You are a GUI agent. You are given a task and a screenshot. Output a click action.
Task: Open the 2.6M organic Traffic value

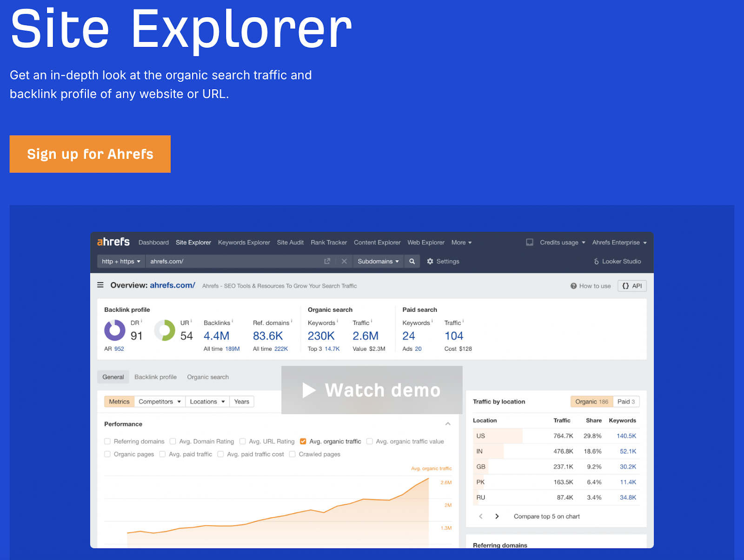365,336
